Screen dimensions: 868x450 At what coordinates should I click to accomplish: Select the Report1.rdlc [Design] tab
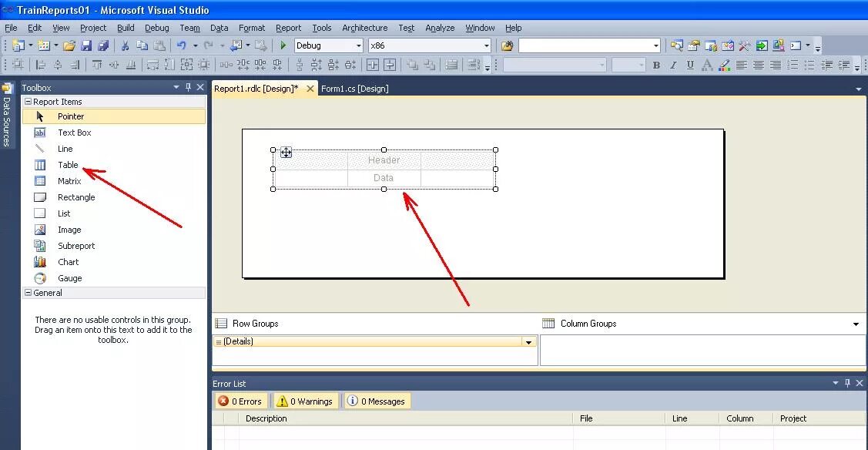coord(256,89)
